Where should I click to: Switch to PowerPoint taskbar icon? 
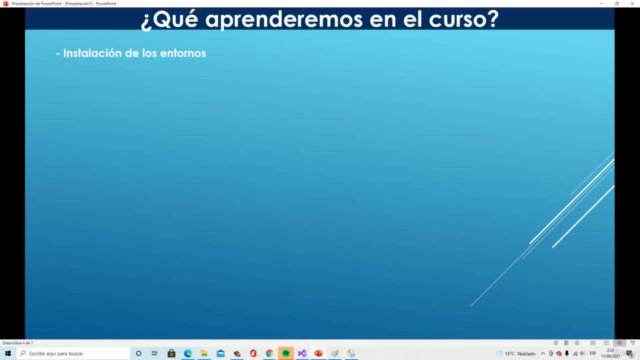pos(318,353)
